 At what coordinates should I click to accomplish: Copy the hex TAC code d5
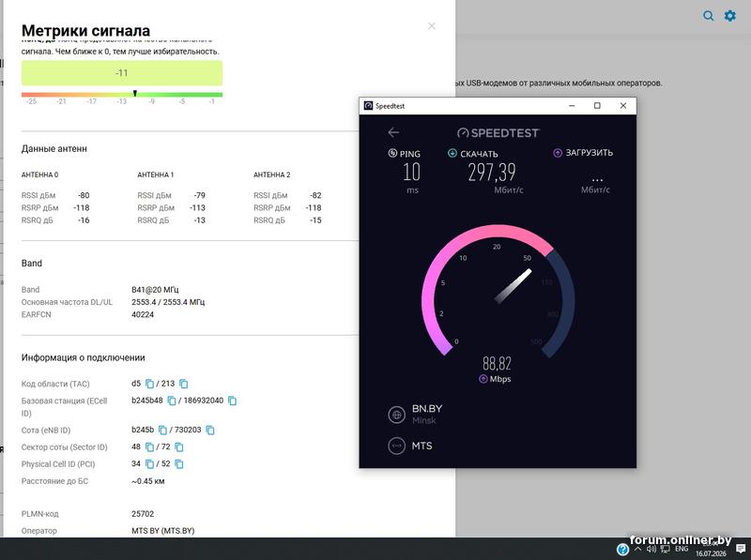point(149,384)
